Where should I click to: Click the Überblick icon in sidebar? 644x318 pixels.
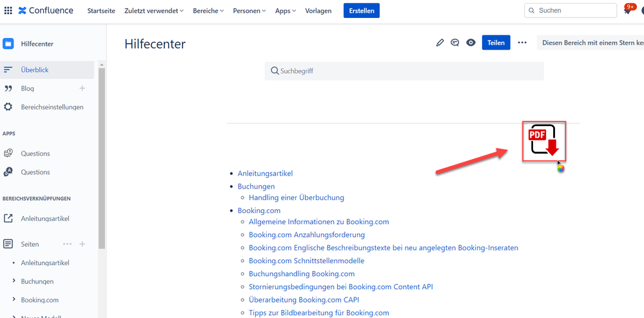click(x=8, y=70)
